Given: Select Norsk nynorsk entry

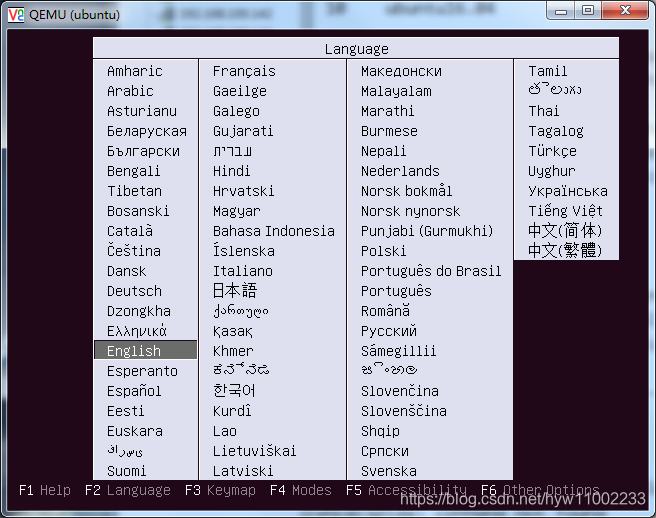Looking at the screenshot, I should (x=410, y=211).
